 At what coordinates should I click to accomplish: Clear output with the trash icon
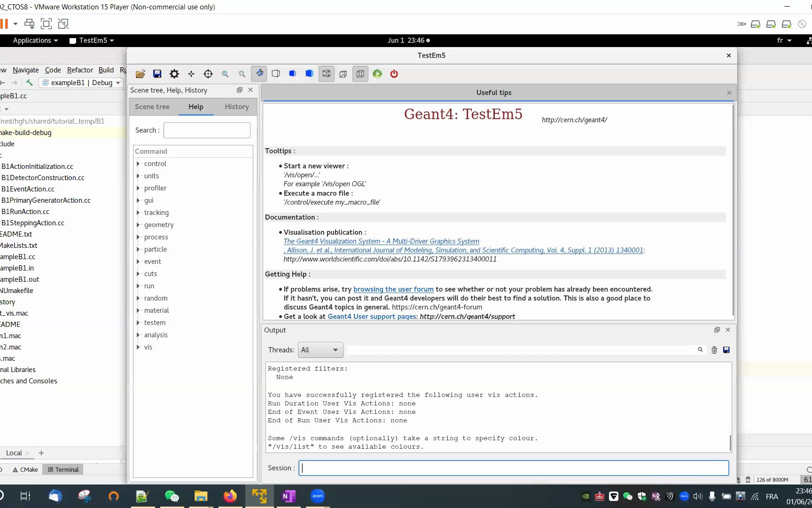(714, 350)
